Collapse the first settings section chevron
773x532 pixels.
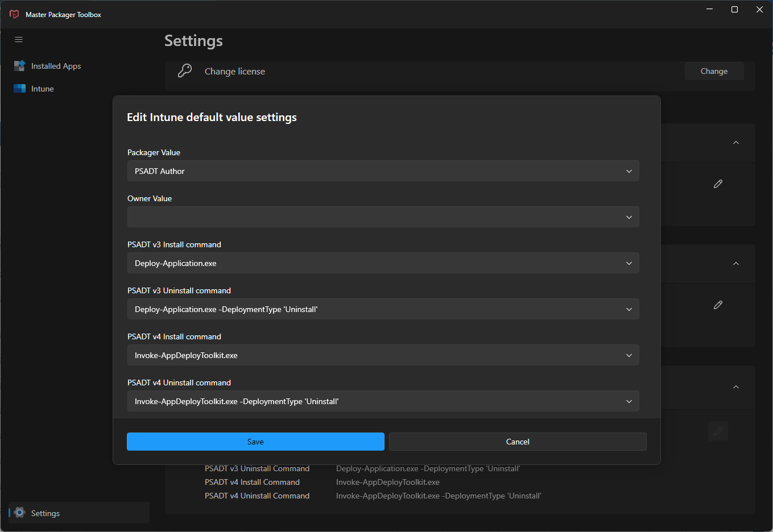point(736,143)
